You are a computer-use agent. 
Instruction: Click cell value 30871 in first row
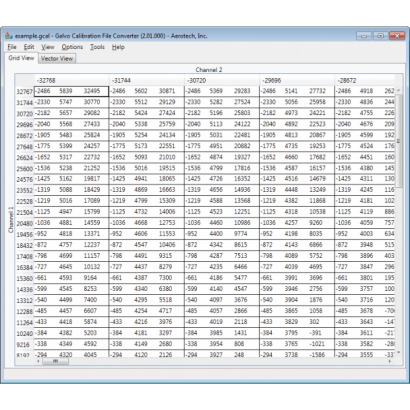[x=167, y=91]
